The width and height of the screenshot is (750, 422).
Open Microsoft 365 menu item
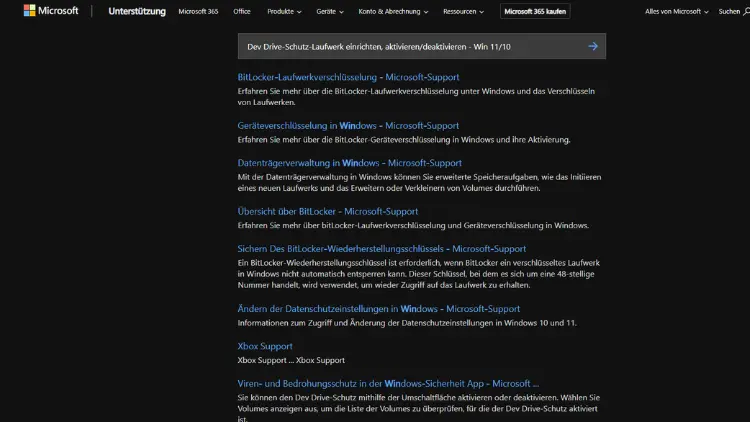click(198, 11)
